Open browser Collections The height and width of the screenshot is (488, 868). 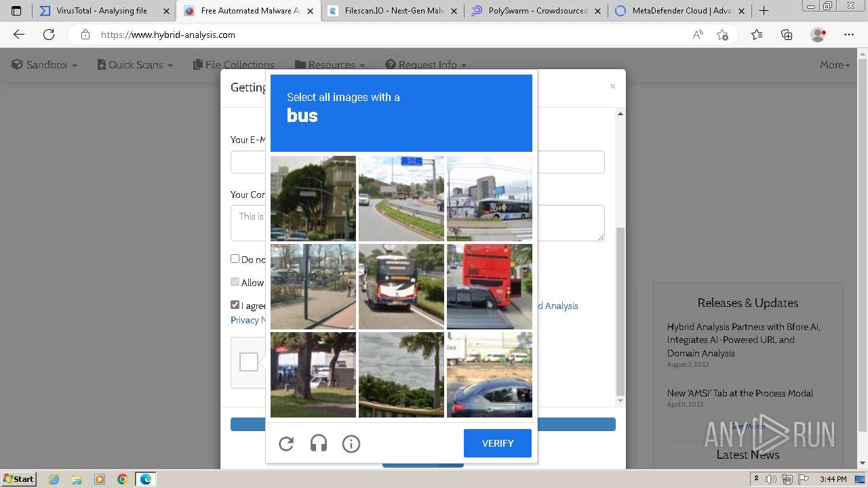coord(787,35)
